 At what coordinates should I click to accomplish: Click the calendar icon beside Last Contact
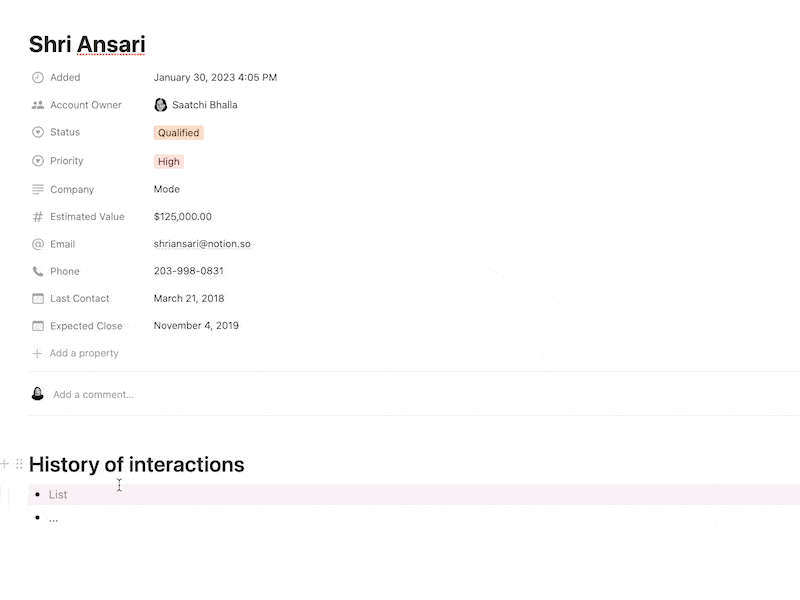tap(38, 298)
